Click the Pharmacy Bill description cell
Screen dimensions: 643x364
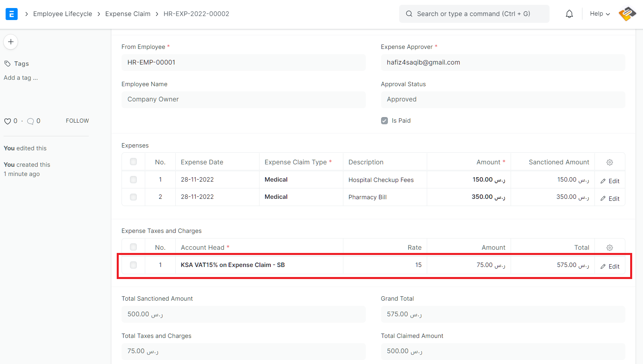385,197
